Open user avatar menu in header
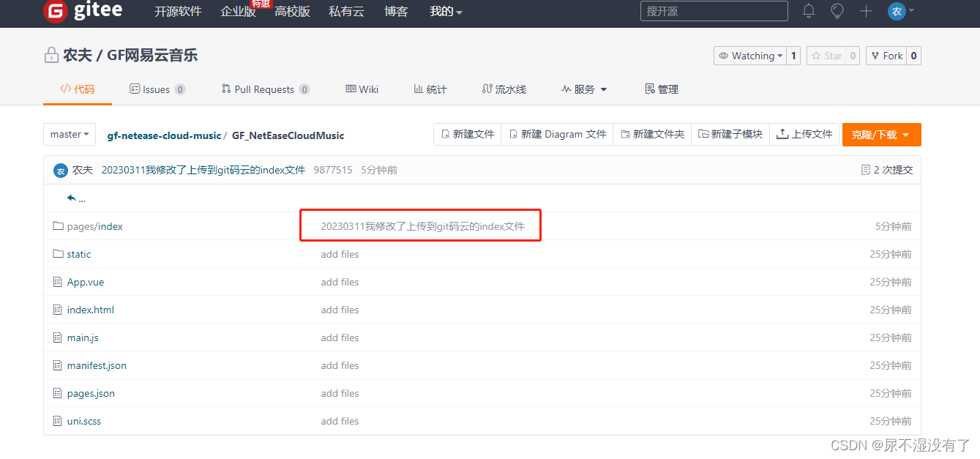Image resolution: width=980 pixels, height=459 pixels. [901, 11]
